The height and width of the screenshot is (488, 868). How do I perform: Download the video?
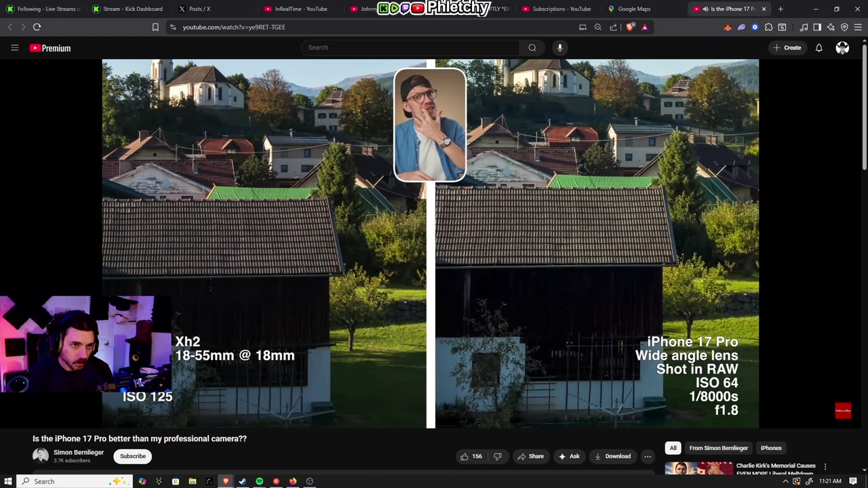pyautogui.click(x=612, y=456)
